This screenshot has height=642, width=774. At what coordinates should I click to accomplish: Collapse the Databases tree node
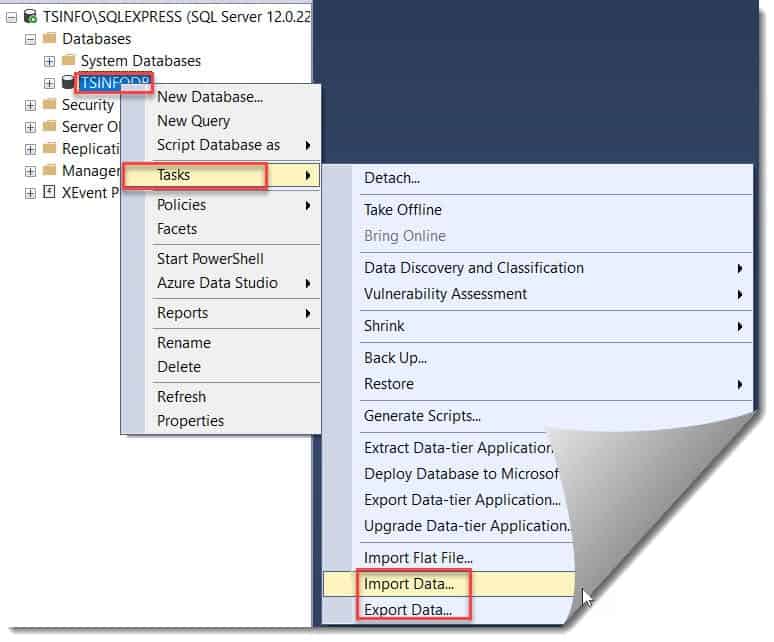click(30, 39)
